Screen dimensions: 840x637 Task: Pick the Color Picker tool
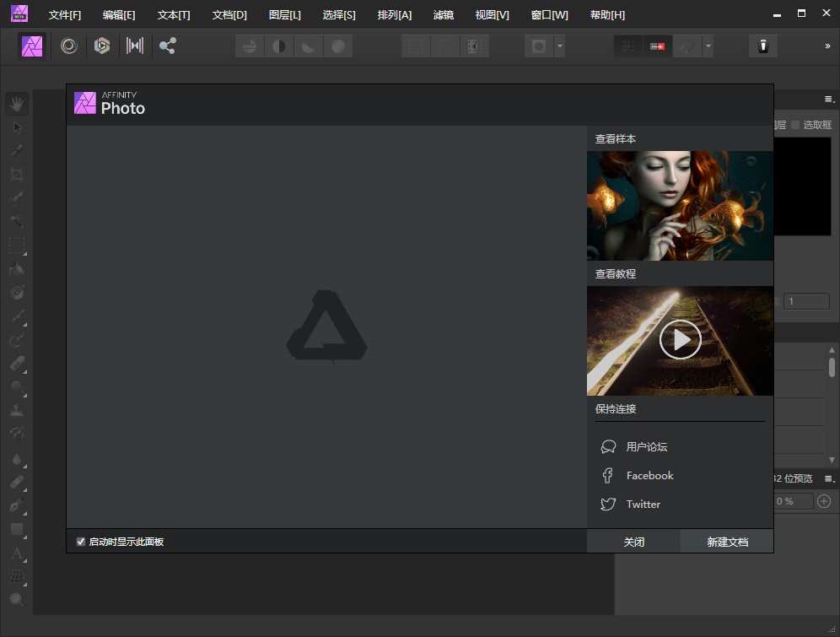click(x=17, y=150)
